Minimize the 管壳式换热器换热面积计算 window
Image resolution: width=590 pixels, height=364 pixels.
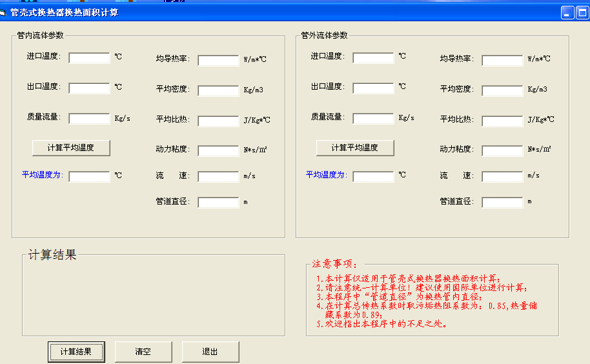(567, 12)
